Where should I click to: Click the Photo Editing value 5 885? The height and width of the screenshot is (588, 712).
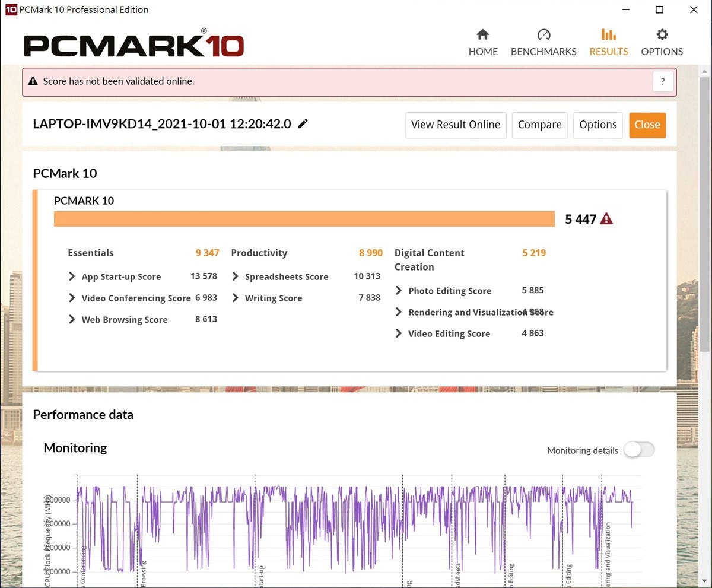pos(533,290)
